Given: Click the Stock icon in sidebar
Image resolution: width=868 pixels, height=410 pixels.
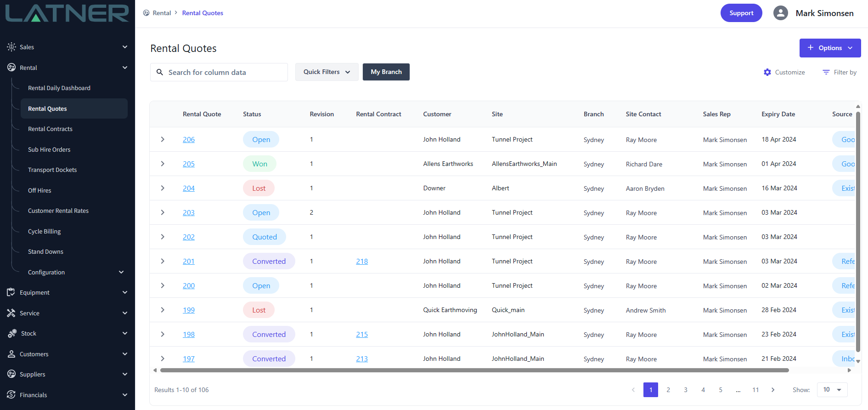Looking at the screenshot, I should (x=12, y=334).
